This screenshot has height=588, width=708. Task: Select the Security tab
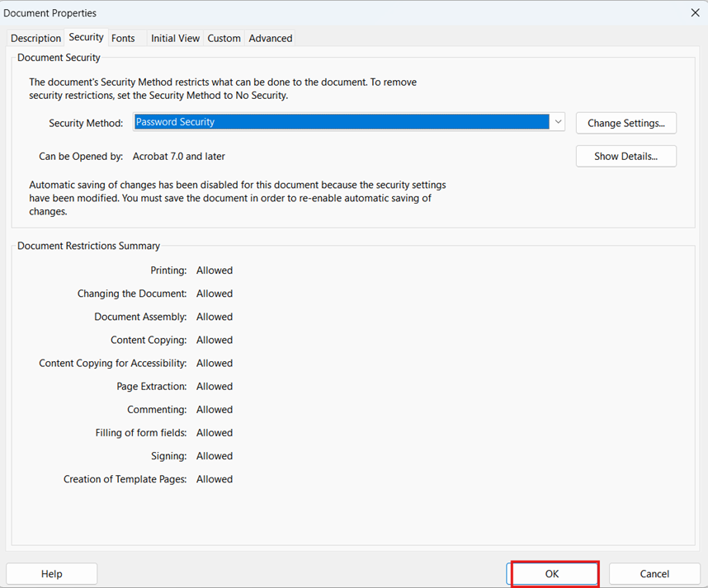87,37
